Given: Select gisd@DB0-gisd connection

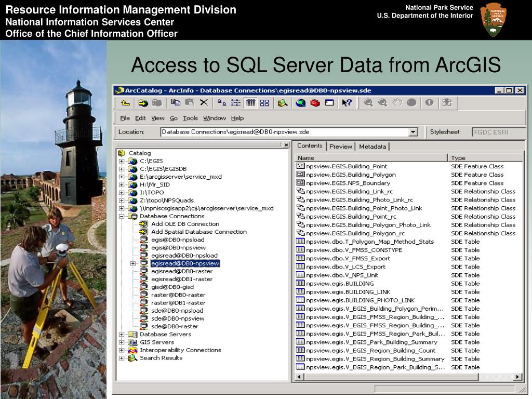Looking at the screenshot, I should click(x=172, y=287).
